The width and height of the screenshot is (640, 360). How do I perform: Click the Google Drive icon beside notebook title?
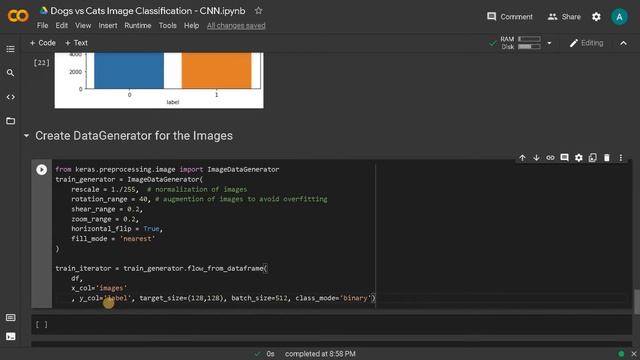tap(43, 11)
